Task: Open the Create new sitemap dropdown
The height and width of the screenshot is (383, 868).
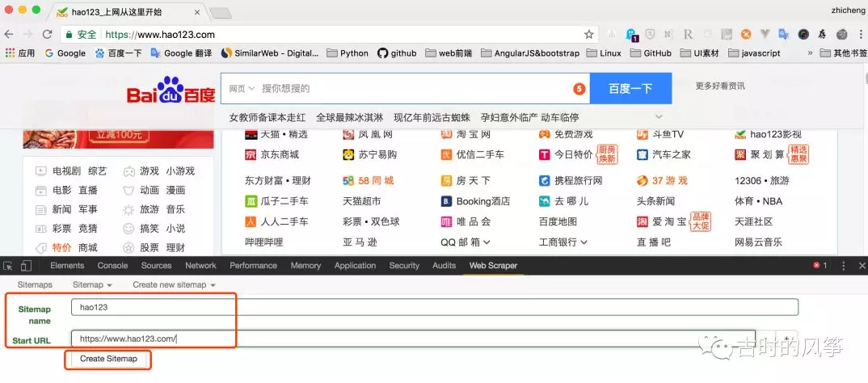Action: pos(174,284)
